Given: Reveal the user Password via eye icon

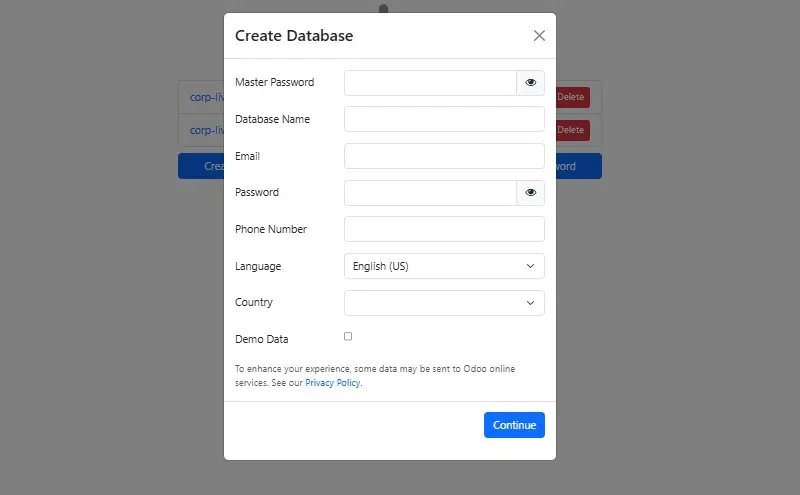Looking at the screenshot, I should [x=530, y=193].
